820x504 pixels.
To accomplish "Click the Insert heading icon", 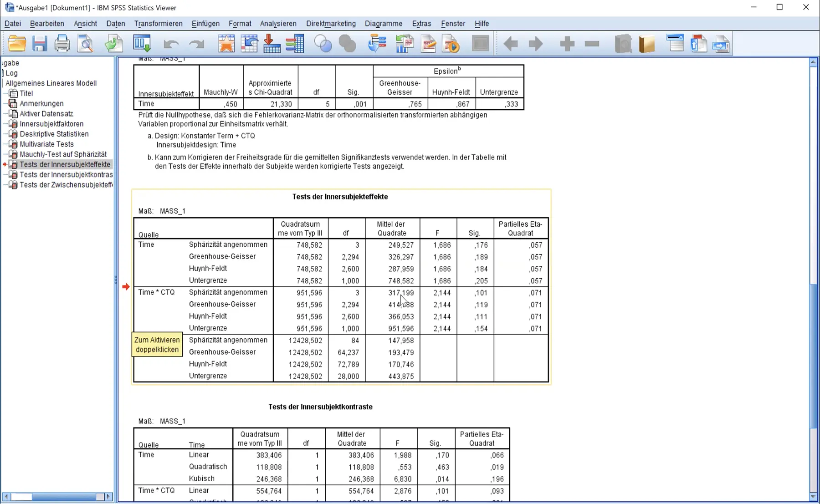I will tap(675, 43).
